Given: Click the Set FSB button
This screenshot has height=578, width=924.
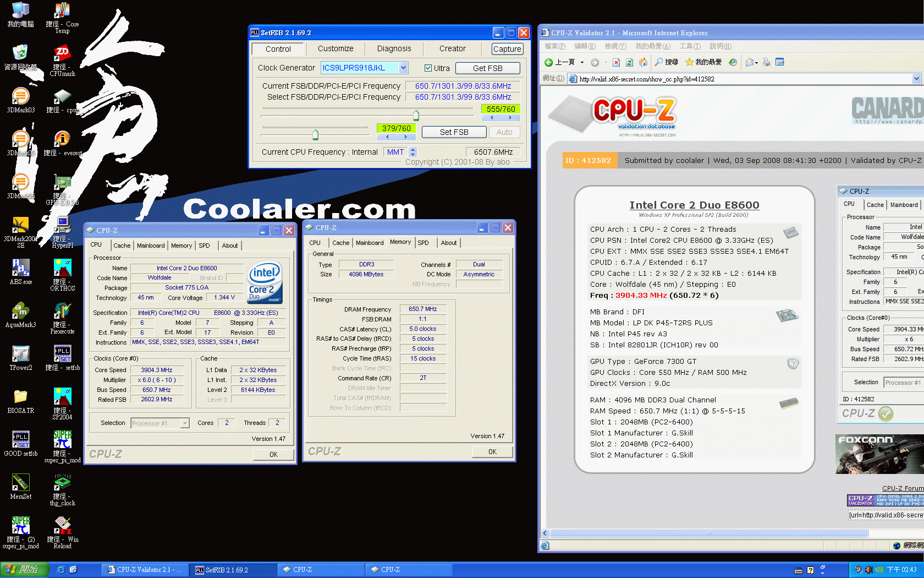Looking at the screenshot, I should pyautogui.click(x=454, y=132).
